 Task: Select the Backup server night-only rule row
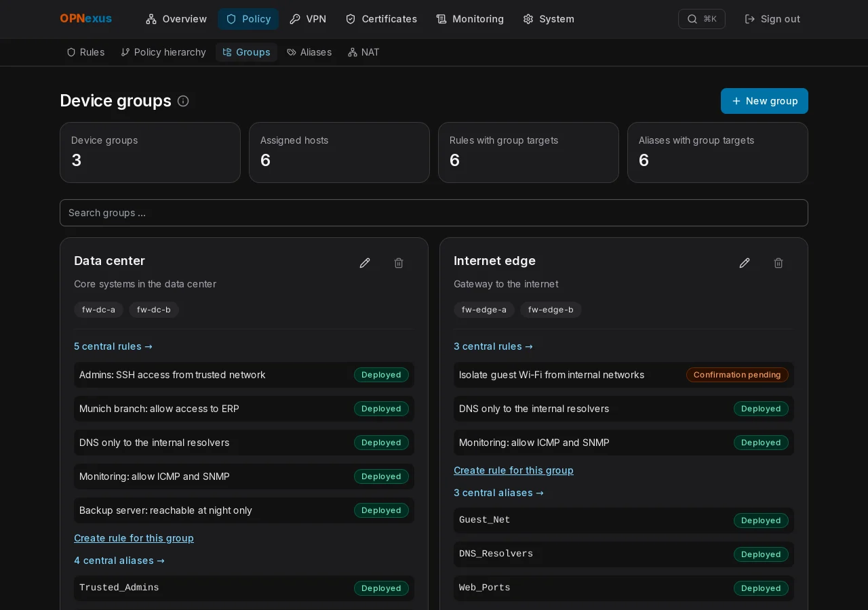coord(244,510)
